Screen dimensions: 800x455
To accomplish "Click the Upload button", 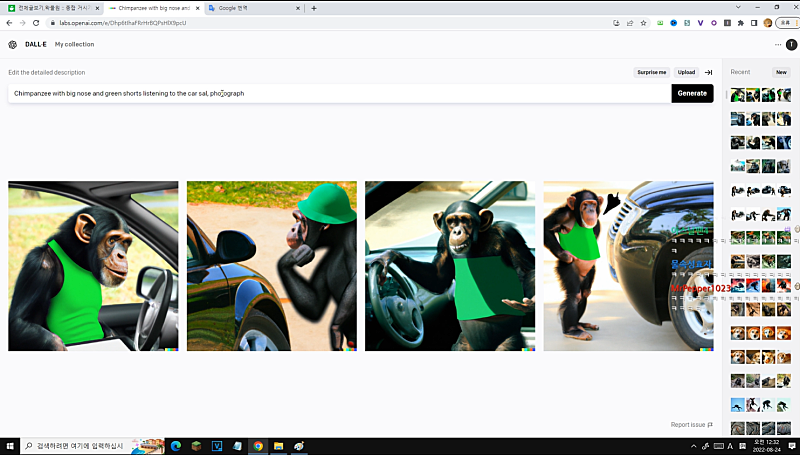I will 686,72.
